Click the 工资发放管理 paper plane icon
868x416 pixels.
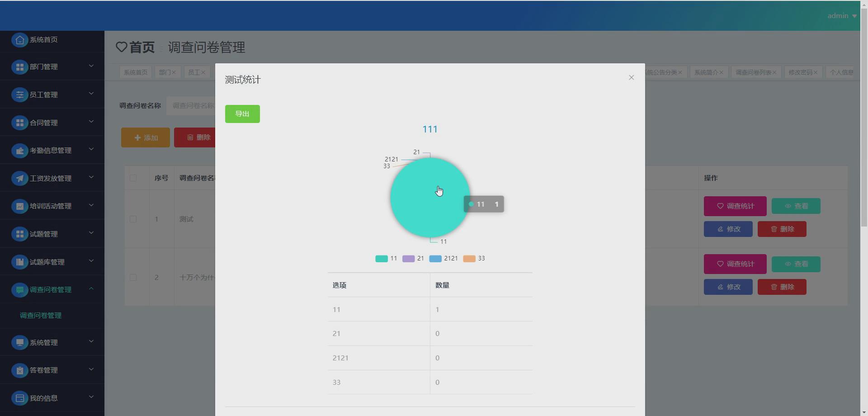(19, 179)
